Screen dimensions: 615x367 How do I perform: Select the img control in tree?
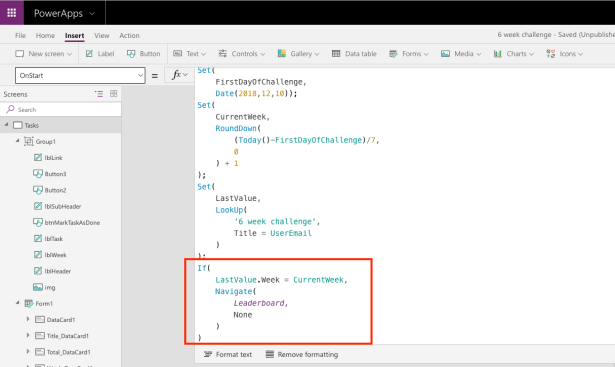click(x=50, y=287)
